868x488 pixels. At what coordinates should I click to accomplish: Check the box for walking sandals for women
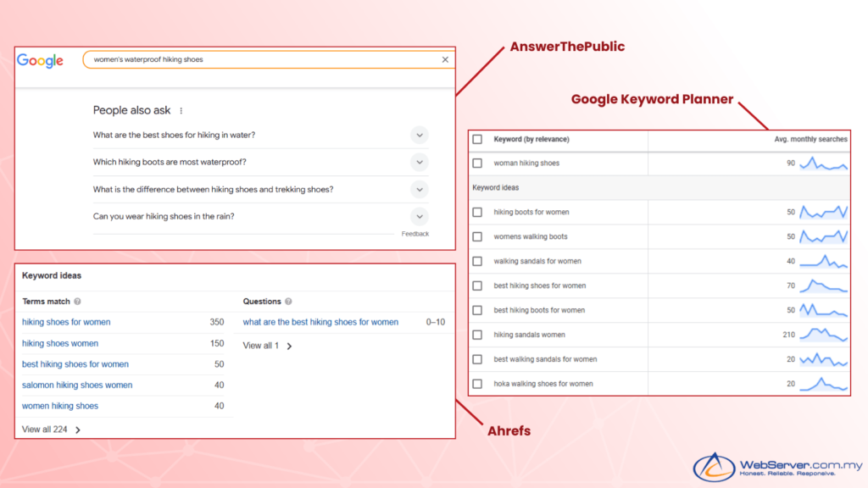tap(477, 261)
